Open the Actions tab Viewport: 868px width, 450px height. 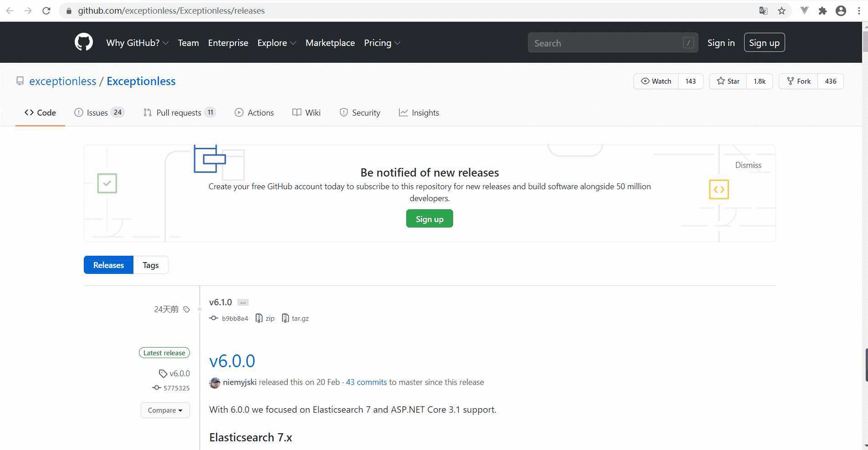254,113
